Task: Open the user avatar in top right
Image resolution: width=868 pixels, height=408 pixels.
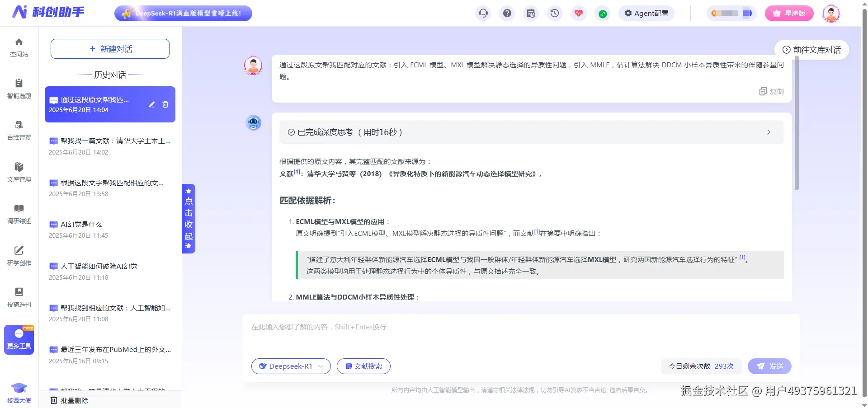Action: [x=831, y=13]
